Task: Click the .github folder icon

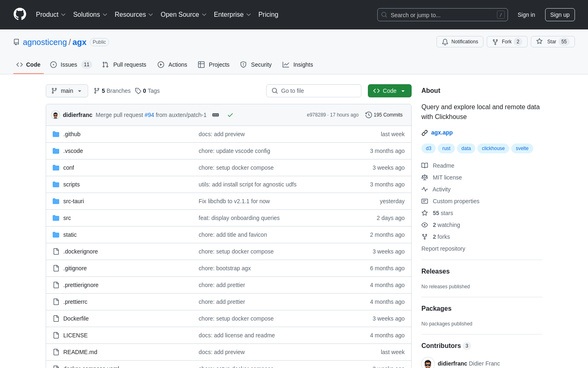Action: (x=56, y=134)
